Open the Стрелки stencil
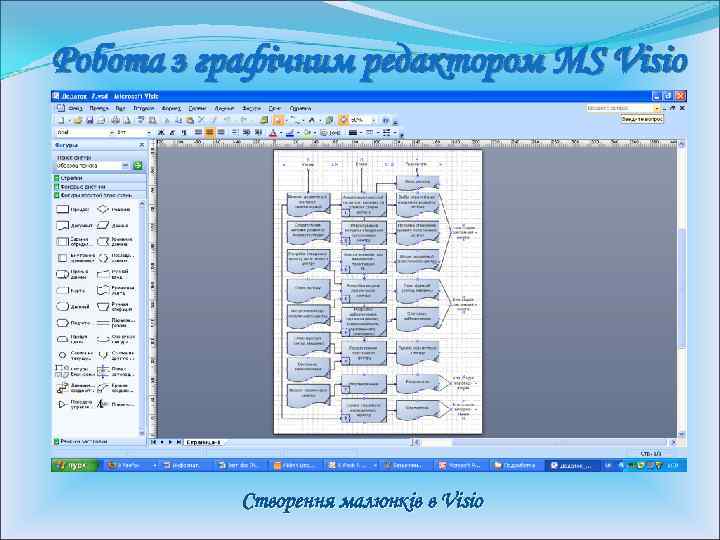Image resolution: width=720 pixels, height=540 pixels. [100, 178]
